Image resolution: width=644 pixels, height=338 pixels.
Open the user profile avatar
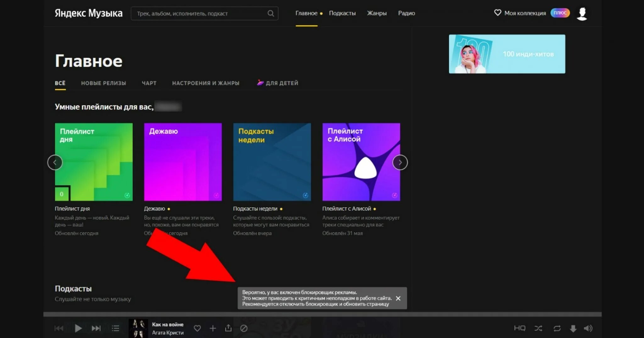[582, 14]
